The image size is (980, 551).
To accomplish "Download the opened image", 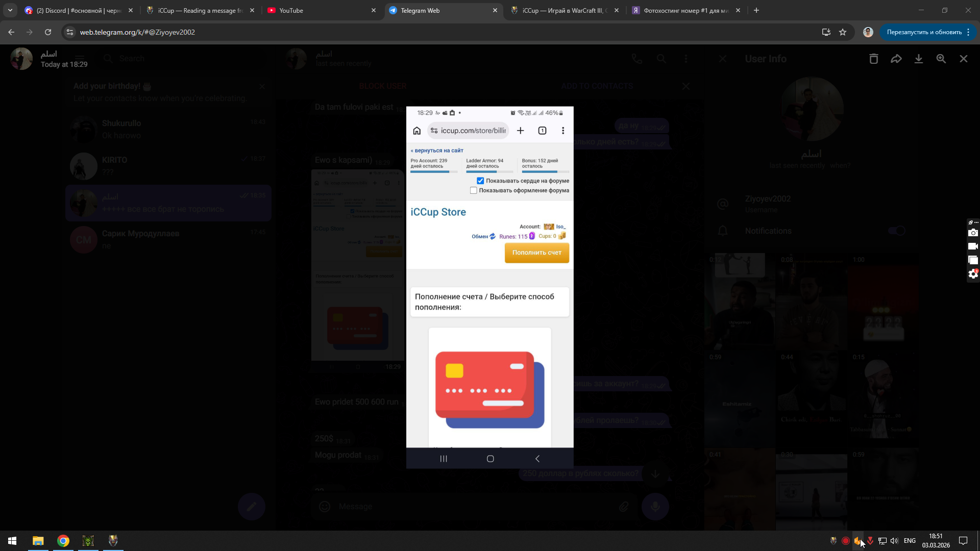I will (918, 59).
